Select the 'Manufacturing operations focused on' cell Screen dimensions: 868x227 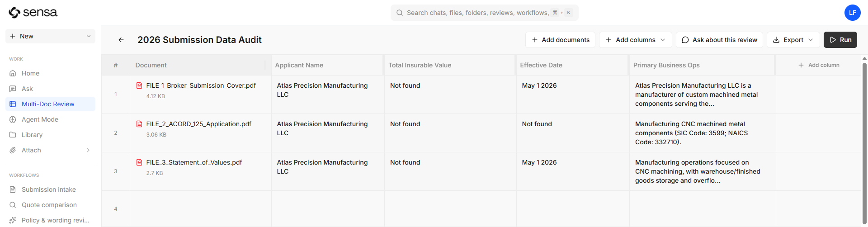[703, 171]
